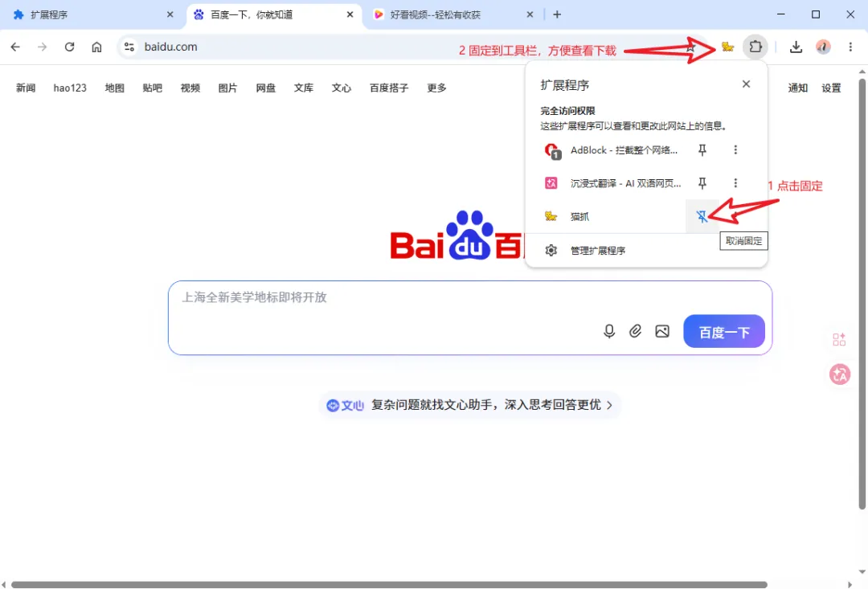Attach a file with paperclip icon
868x589 pixels.
point(636,331)
